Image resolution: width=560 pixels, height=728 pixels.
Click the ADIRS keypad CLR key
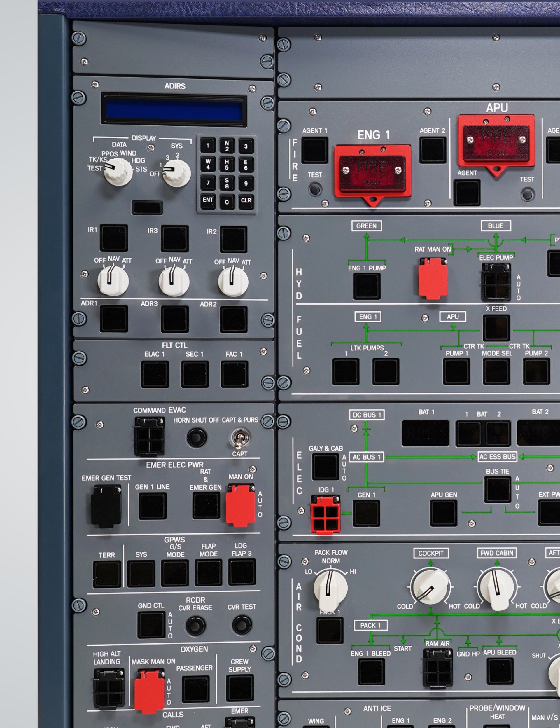tap(246, 201)
